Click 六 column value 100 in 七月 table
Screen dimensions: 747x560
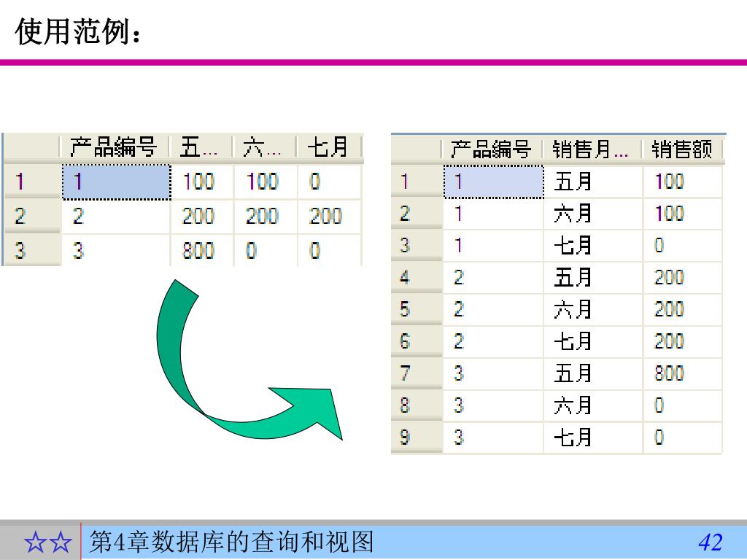pyautogui.click(x=265, y=182)
